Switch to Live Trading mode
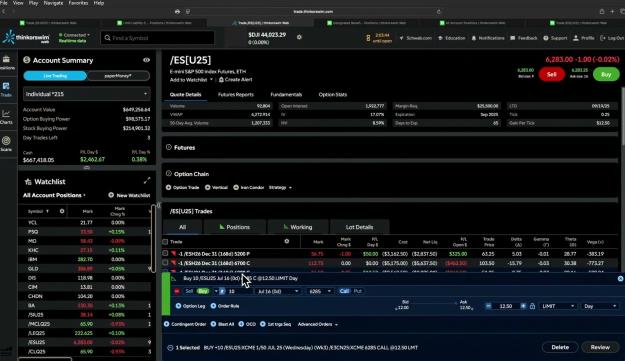 [x=55, y=76]
